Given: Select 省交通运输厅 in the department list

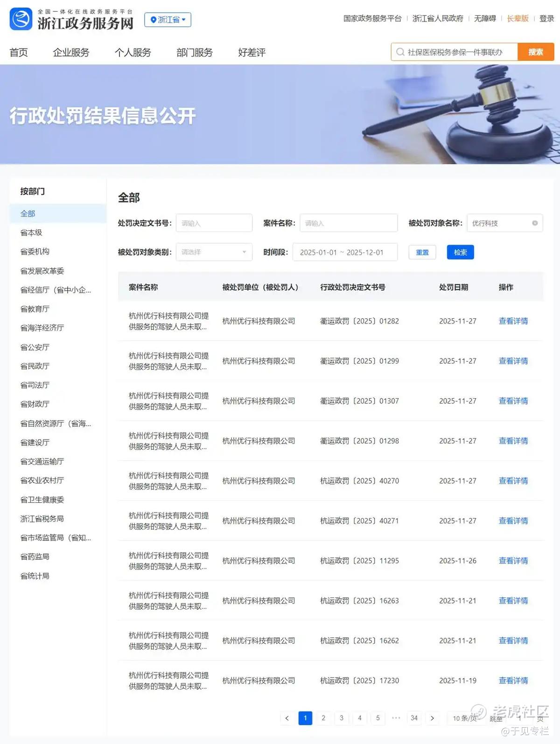Looking at the screenshot, I should coord(42,462).
